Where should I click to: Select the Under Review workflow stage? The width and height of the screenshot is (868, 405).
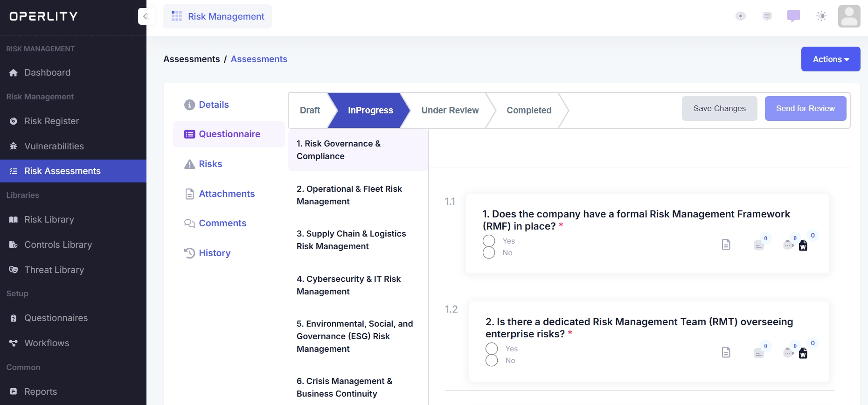(x=450, y=110)
